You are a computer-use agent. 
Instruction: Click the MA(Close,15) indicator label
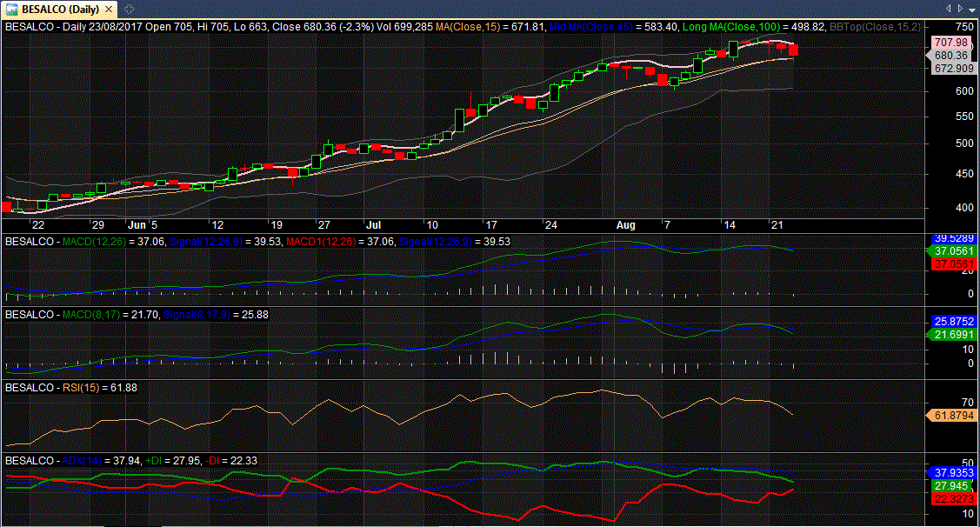coord(468,27)
